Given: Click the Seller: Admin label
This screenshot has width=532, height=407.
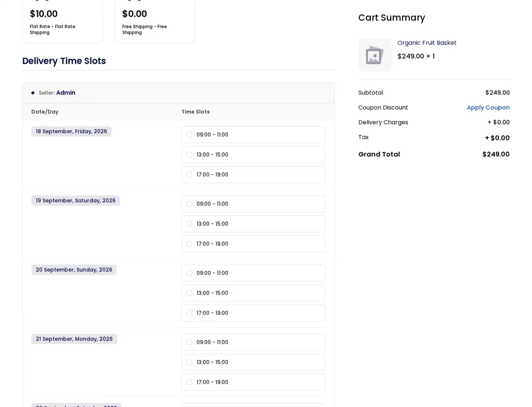Looking at the screenshot, I should (x=57, y=93).
